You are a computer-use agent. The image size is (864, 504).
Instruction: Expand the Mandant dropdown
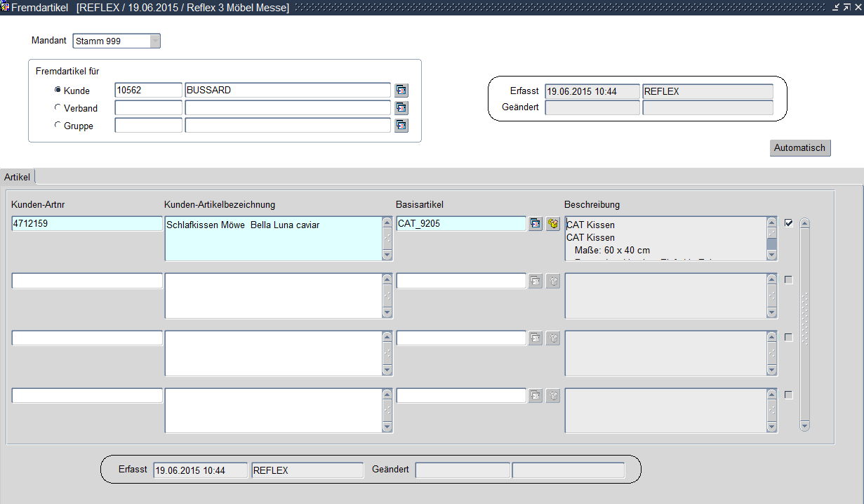[x=154, y=41]
